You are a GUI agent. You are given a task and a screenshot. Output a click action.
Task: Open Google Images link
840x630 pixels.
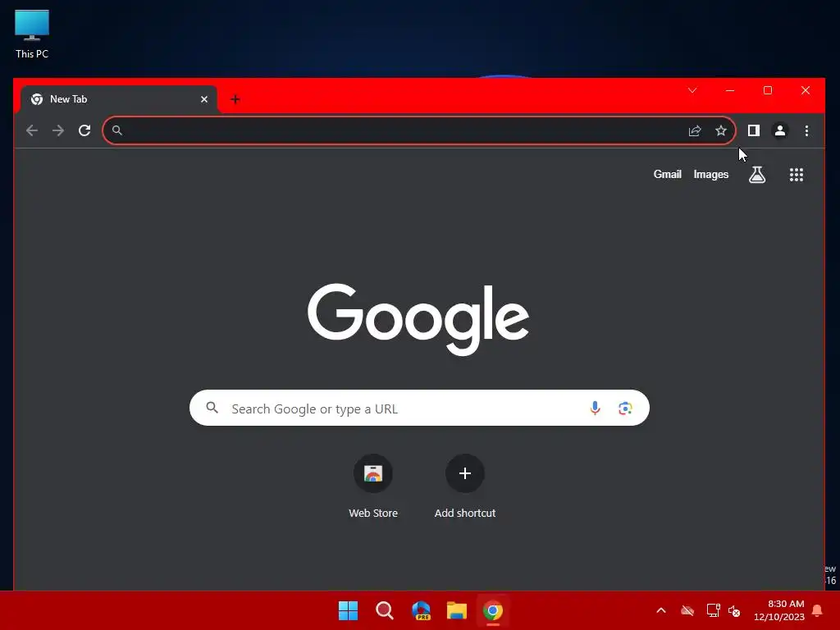(x=711, y=174)
